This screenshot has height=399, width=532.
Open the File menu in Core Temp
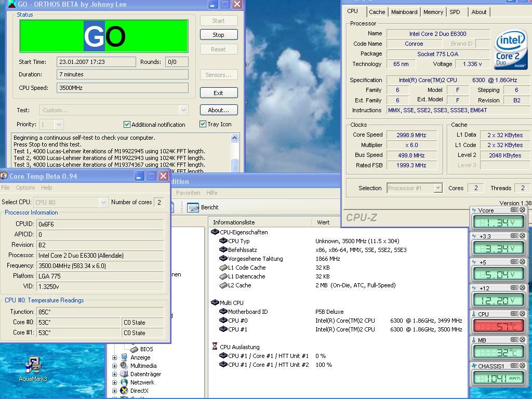pyautogui.click(x=5, y=188)
